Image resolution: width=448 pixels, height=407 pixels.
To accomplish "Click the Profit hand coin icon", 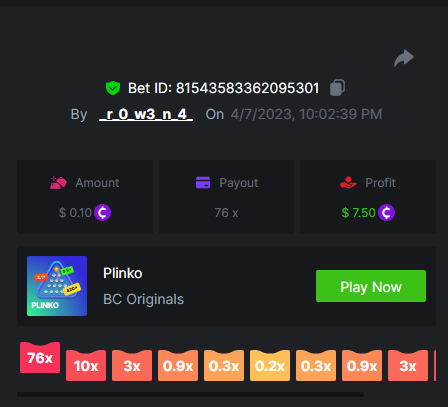I will 348,182.
